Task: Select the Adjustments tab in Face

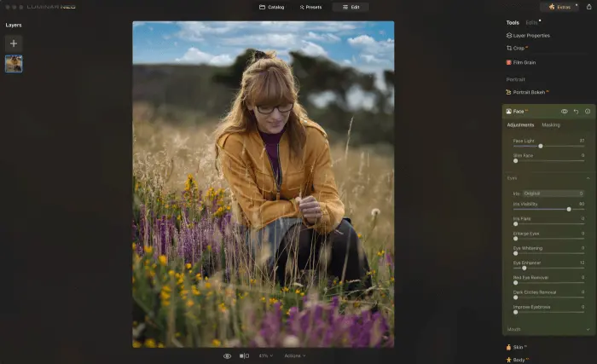Action: point(520,125)
